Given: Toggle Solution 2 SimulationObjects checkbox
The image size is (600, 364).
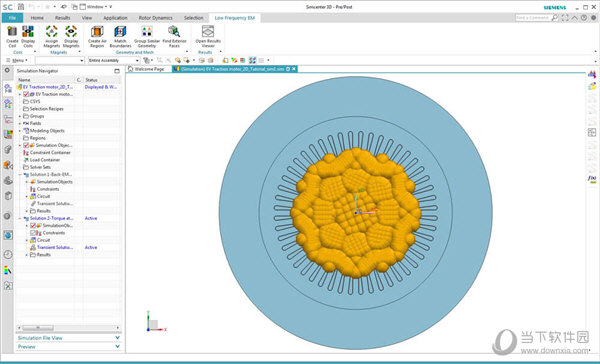Looking at the screenshot, I should pyautogui.click(x=33, y=225).
